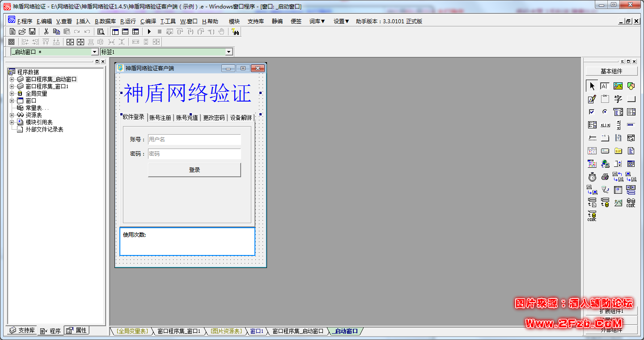This screenshot has width=644, height=340.
Task: Click the Run (play) toolbar icon
Action: coord(149,32)
